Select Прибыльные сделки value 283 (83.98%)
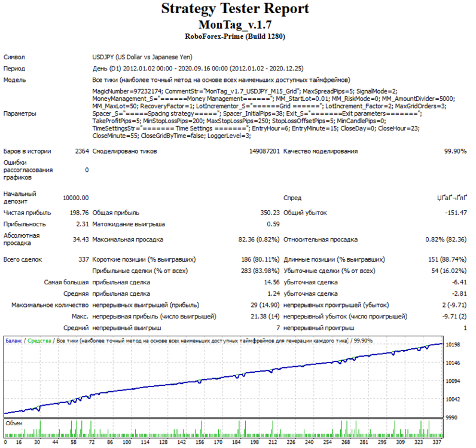 tap(260, 271)
